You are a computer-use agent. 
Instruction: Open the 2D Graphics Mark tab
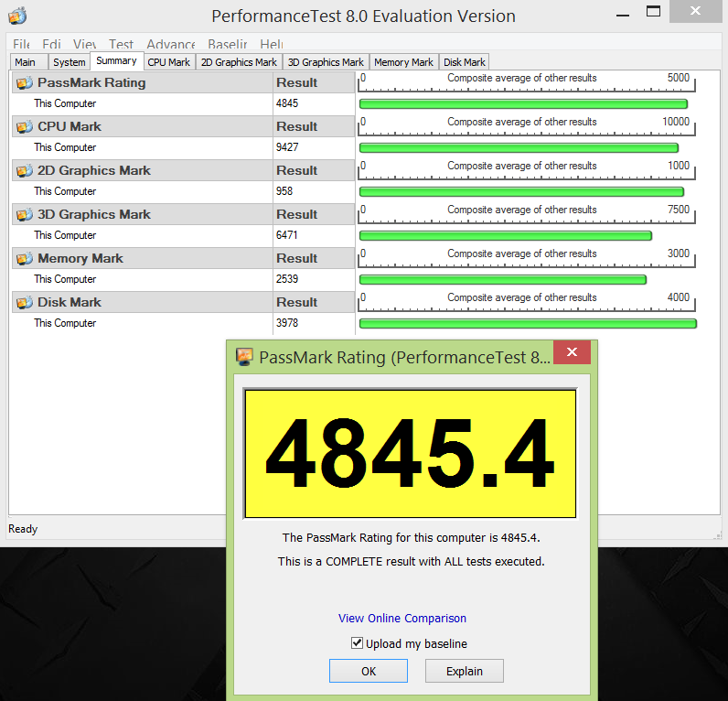pos(239,62)
